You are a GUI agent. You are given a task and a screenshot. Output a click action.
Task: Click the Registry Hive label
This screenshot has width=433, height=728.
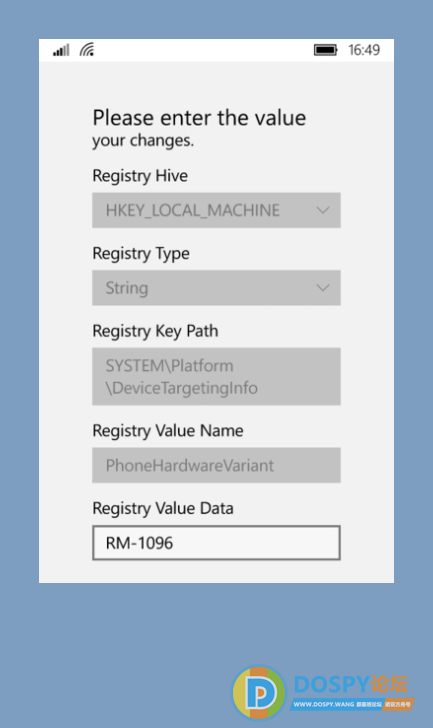140,176
